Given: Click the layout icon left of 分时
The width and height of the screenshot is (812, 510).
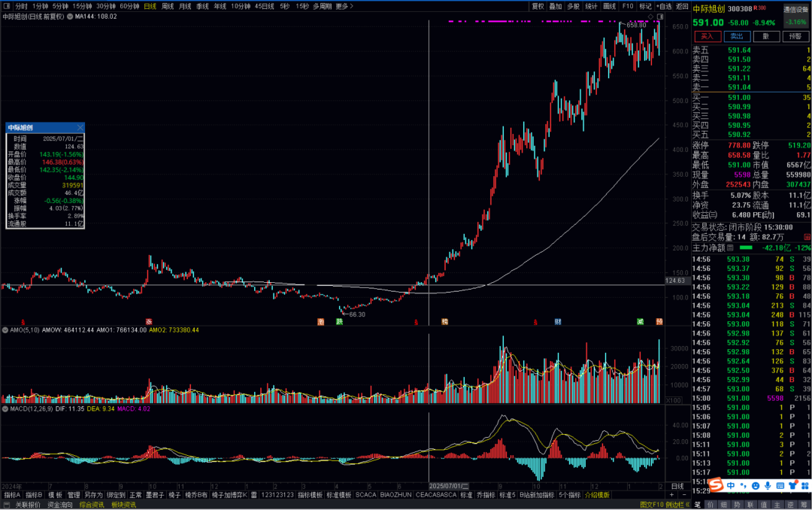Looking at the screenshot, I should 7,6.
